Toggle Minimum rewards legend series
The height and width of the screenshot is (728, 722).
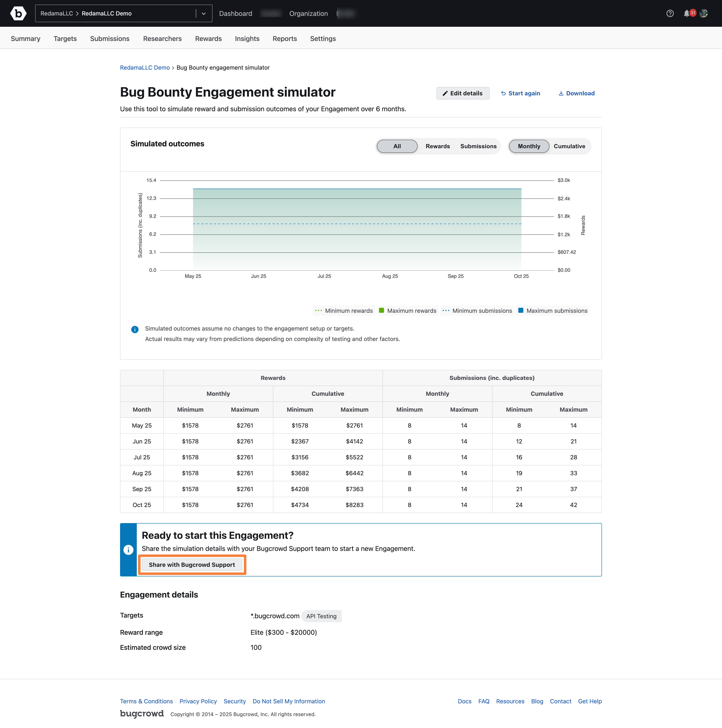[343, 311]
